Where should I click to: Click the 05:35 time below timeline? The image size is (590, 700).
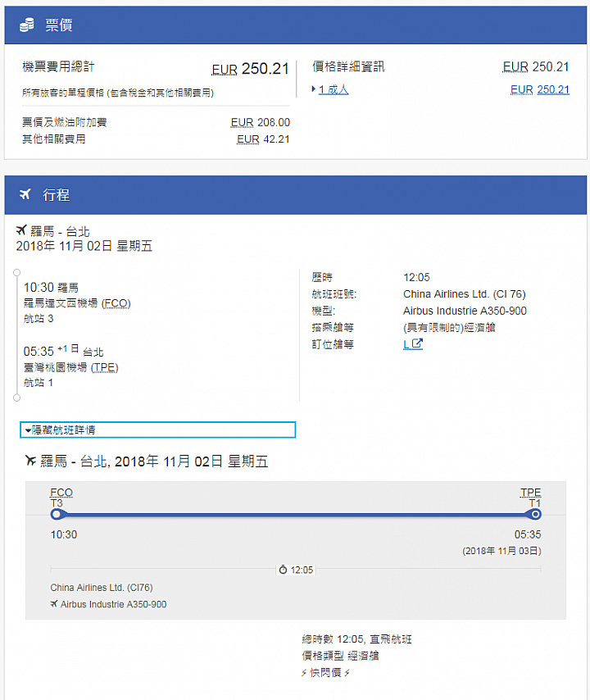[x=528, y=534]
